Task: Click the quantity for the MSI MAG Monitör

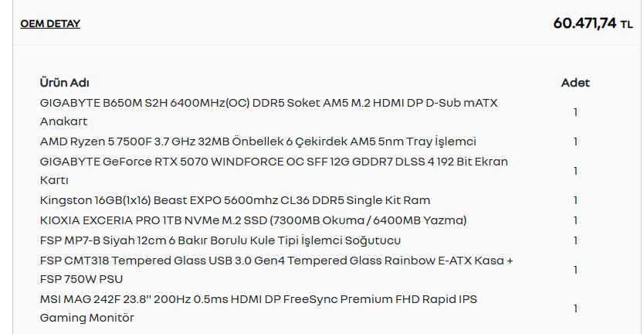Action: click(575, 309)
